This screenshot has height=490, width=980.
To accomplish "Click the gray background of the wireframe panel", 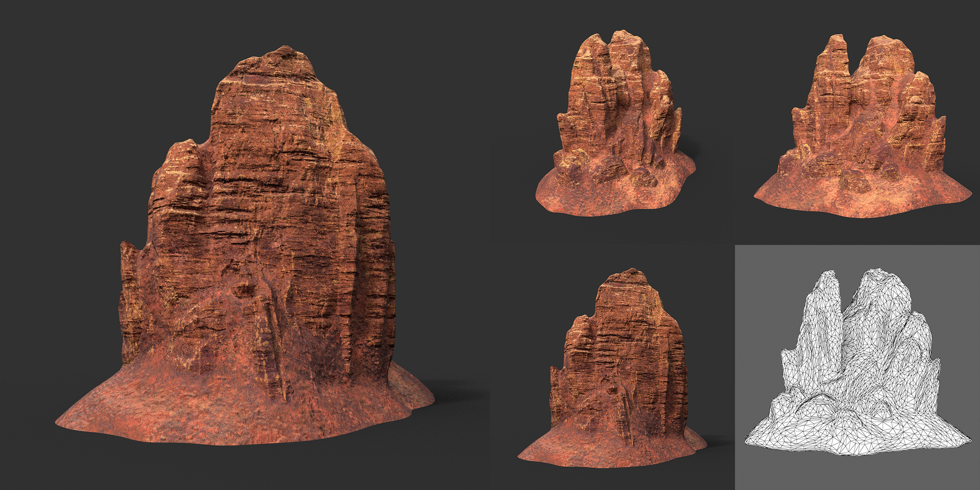I will point(764,278).
